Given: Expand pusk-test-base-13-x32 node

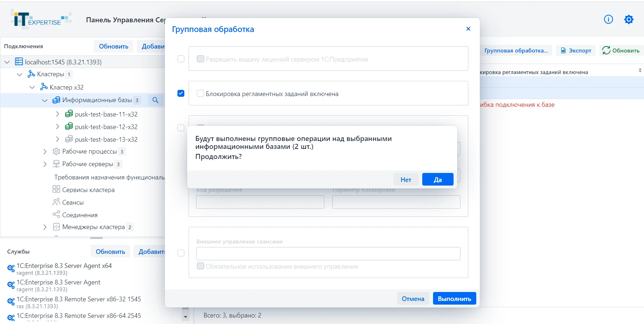Looking at the screenshot, I should pyautogui.click(x=57, y=139).
